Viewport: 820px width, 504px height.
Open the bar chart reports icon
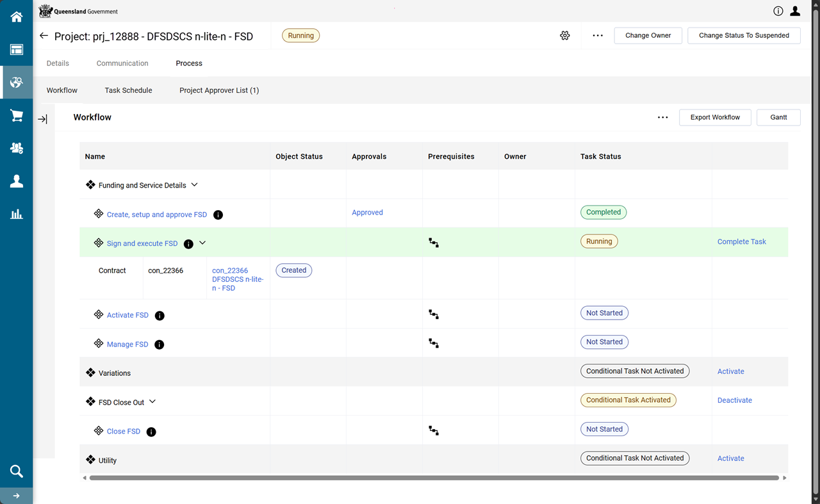tap(17, 214)
